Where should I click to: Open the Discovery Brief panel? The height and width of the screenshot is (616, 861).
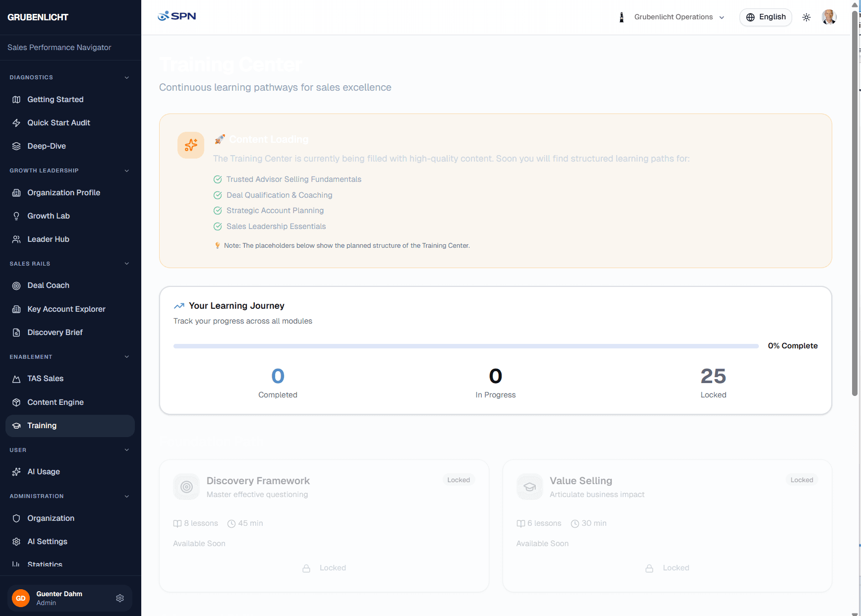[x=55, y=332]
